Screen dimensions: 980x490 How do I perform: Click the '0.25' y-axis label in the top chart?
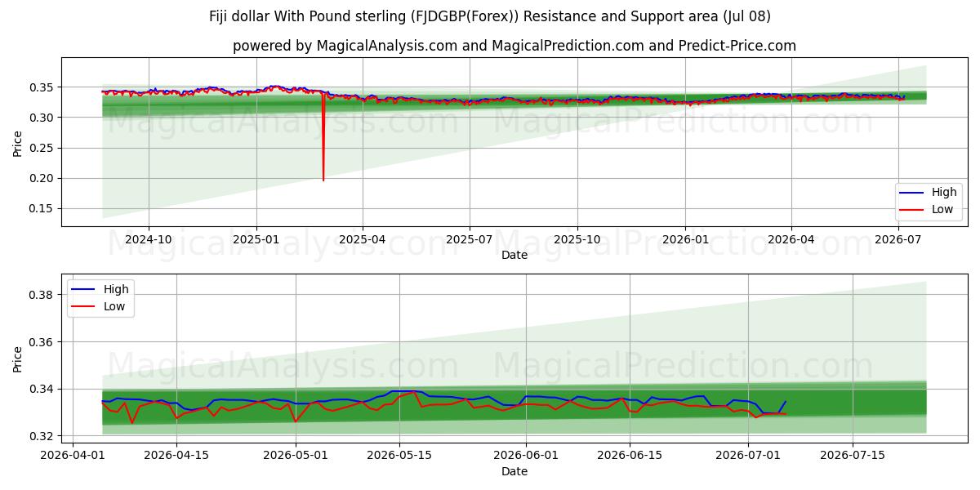tap(42, 148)
